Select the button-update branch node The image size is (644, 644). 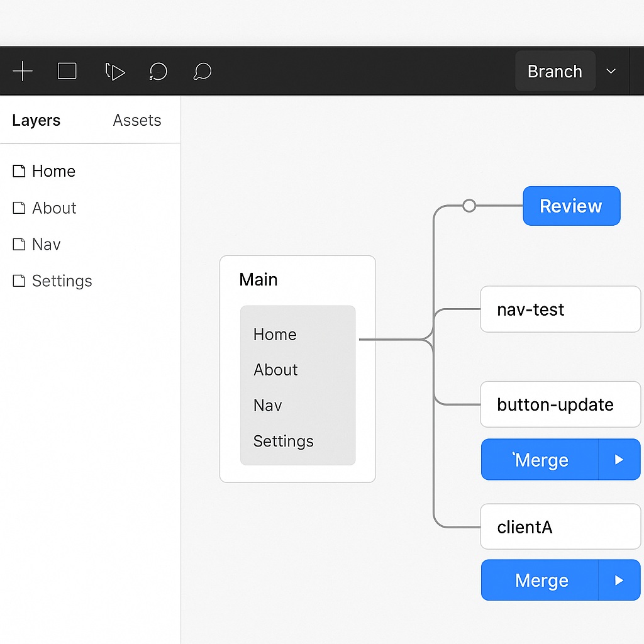click(560, 404)
